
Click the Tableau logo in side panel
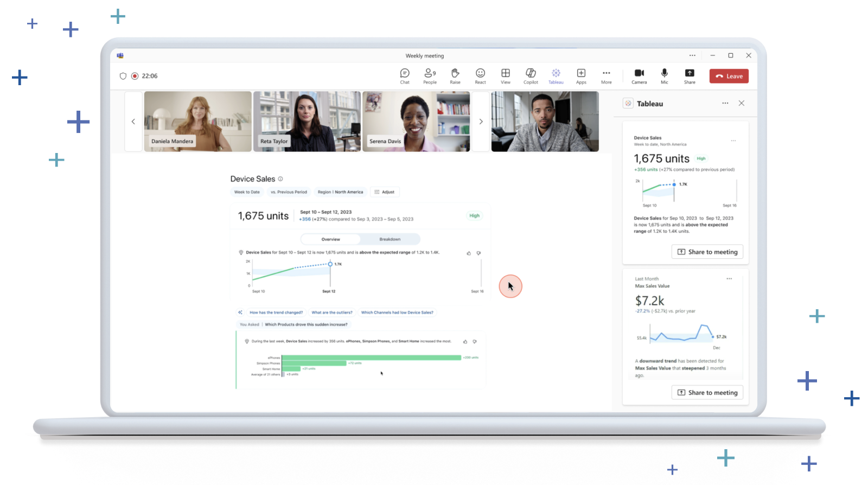coord(628,103)
